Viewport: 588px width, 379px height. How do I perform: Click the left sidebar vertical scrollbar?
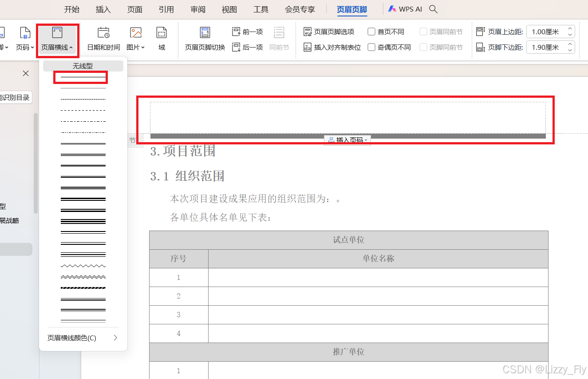click(36, 163)
